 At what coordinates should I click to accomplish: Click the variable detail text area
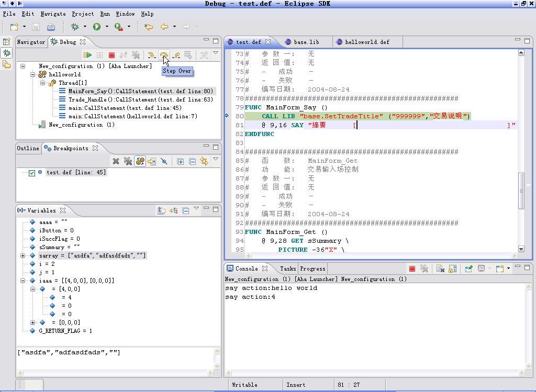[115, 359]
